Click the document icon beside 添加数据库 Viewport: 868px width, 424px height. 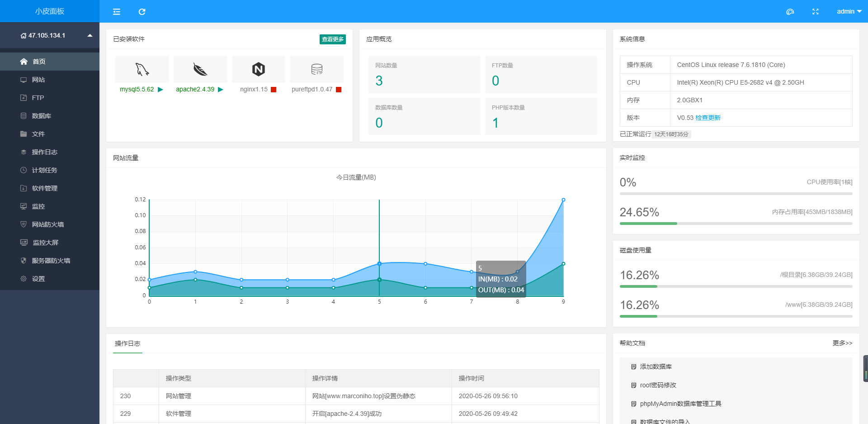(x=634, y=367)
